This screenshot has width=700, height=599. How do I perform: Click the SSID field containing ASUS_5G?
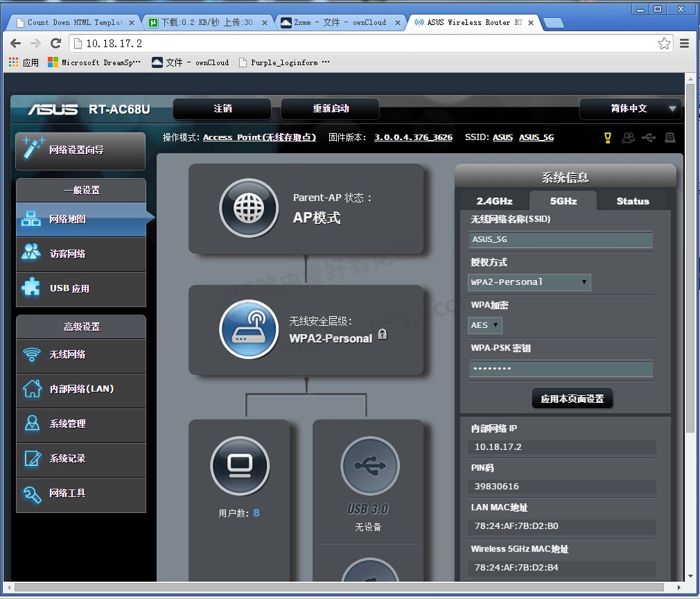tap(561, 239)
